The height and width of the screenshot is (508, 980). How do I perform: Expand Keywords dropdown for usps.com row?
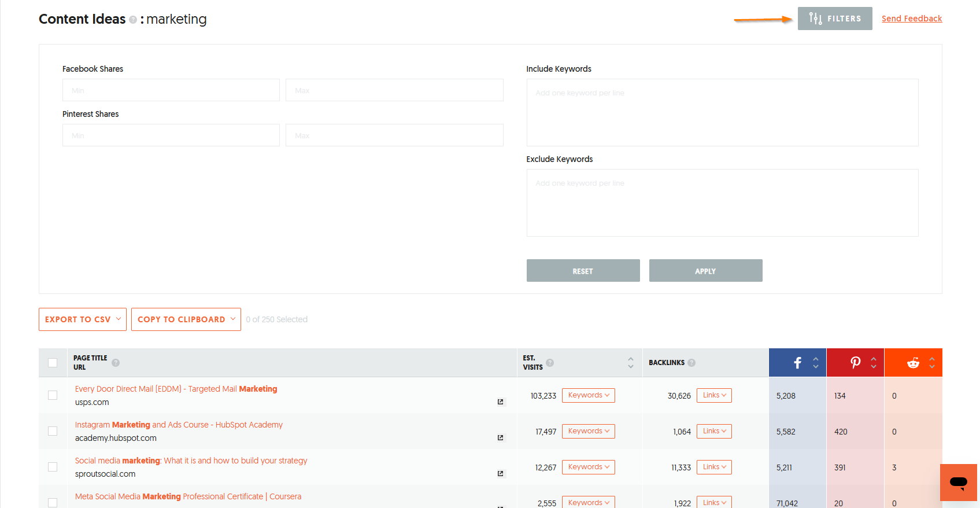click(589, 395)
